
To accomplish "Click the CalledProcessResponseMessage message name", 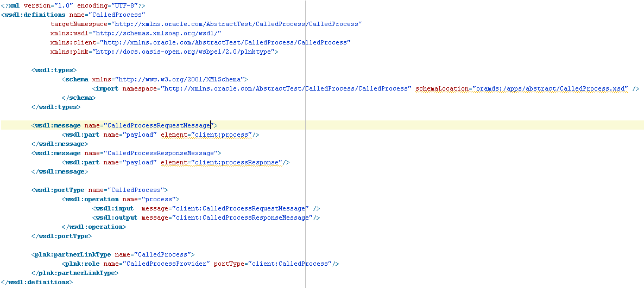I will (x=160, y=153).
